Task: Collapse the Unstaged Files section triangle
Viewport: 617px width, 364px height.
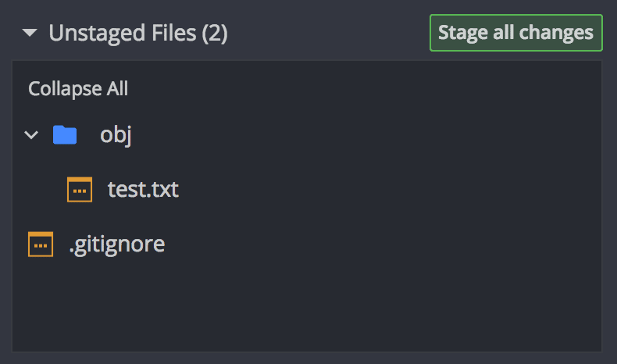Action: [x=30, y=33]
